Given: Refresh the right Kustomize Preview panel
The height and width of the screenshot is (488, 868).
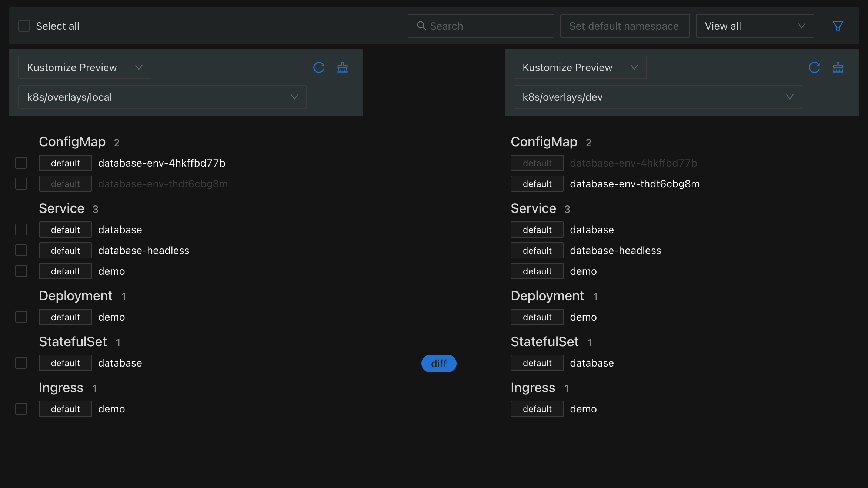Looking at the screenshot, I should (814, 67).
